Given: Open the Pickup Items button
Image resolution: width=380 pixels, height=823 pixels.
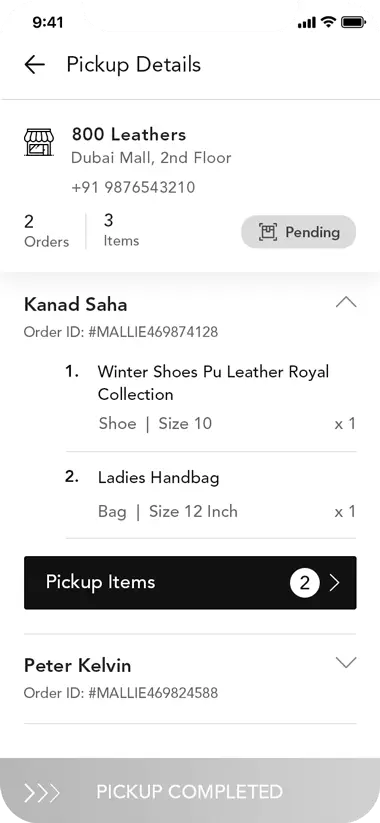Looking at the screenshot, I should pos(190,583).
